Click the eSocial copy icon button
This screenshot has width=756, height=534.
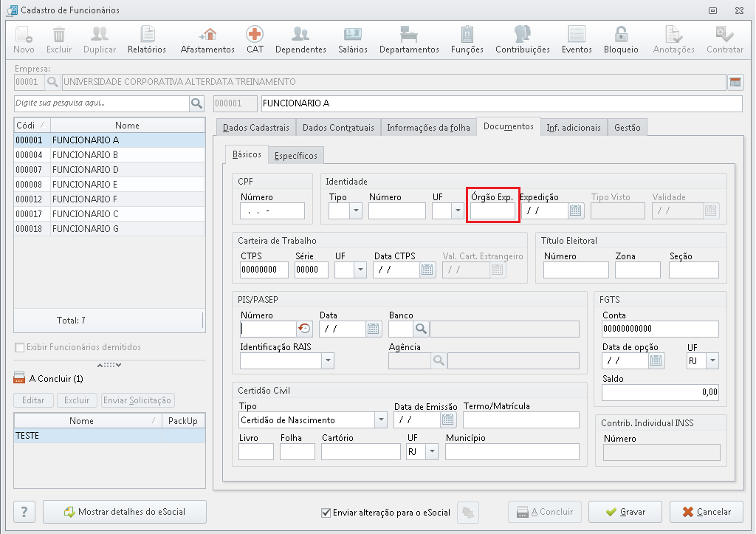coord(467,512)
